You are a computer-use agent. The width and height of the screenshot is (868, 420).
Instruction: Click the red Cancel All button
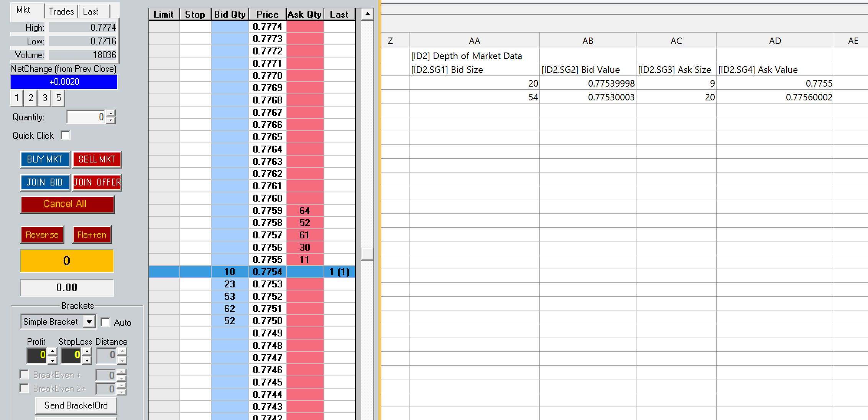(67, 204)
